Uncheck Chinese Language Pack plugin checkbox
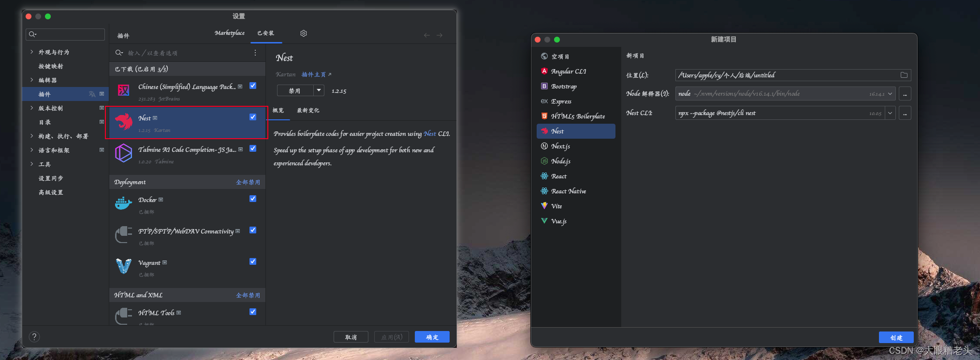Viewport: 980px width, 360px height. coord(253,86)
